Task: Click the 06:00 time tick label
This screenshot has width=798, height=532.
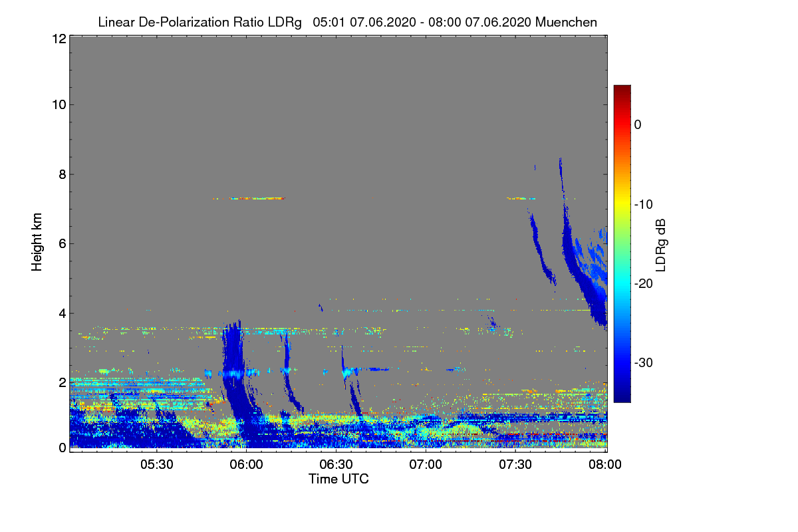Action: (246, 464)
